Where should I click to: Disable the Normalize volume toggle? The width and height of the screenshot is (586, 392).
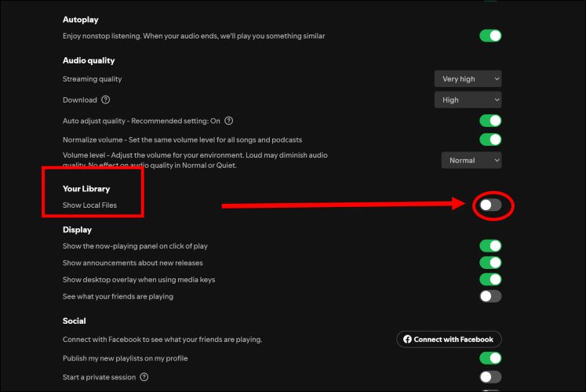point(490,140)
